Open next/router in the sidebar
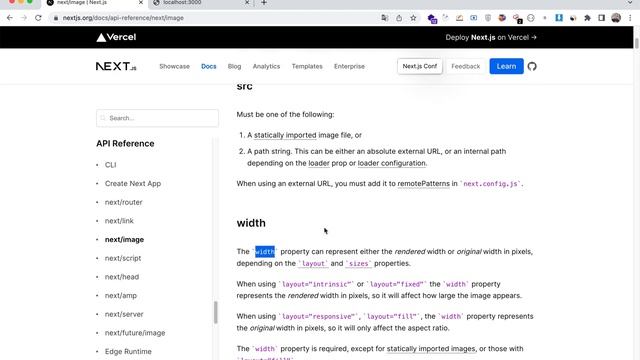This screenshot has height=360, width=640. (x=124, y=202)
